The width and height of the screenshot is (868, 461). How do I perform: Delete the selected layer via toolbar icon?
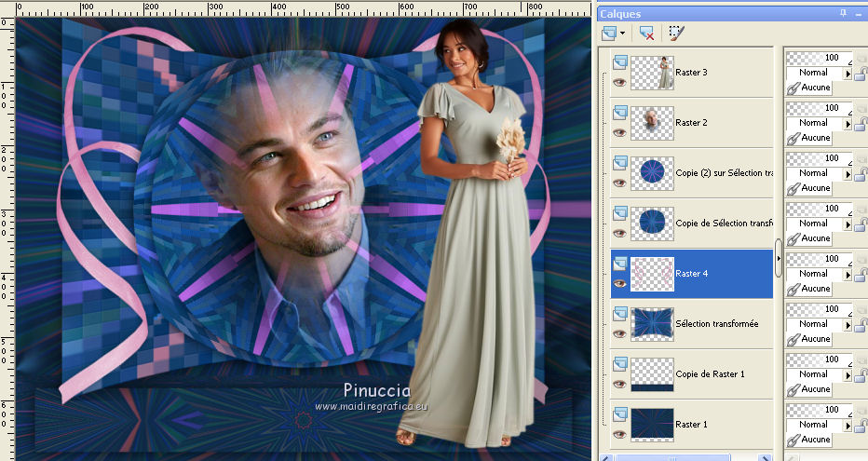[x=646, y=34]
